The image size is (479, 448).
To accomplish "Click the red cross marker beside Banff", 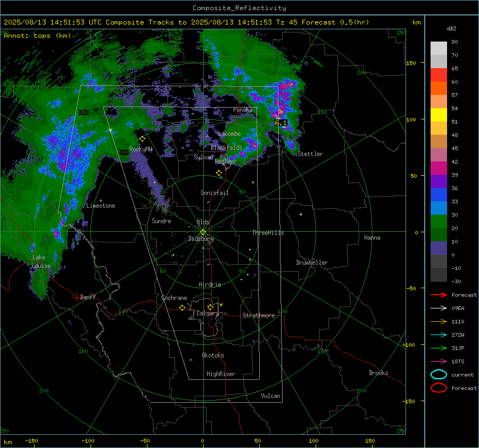I will click(76, 297).
